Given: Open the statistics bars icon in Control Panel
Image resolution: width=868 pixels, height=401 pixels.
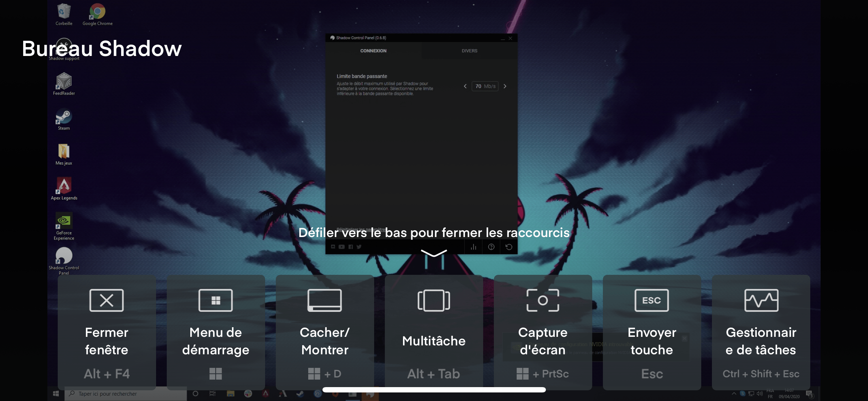Looking at the screenshot, I should (x=473, y=247).
